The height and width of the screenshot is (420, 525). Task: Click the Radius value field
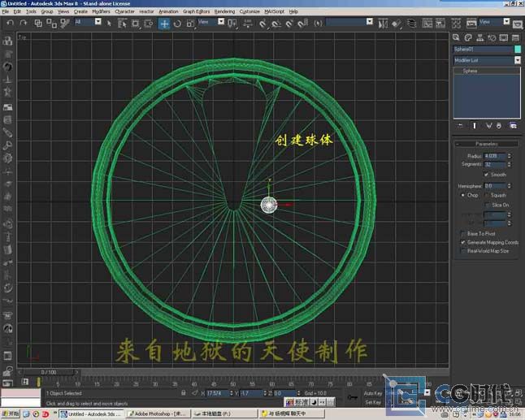(495, 156)
